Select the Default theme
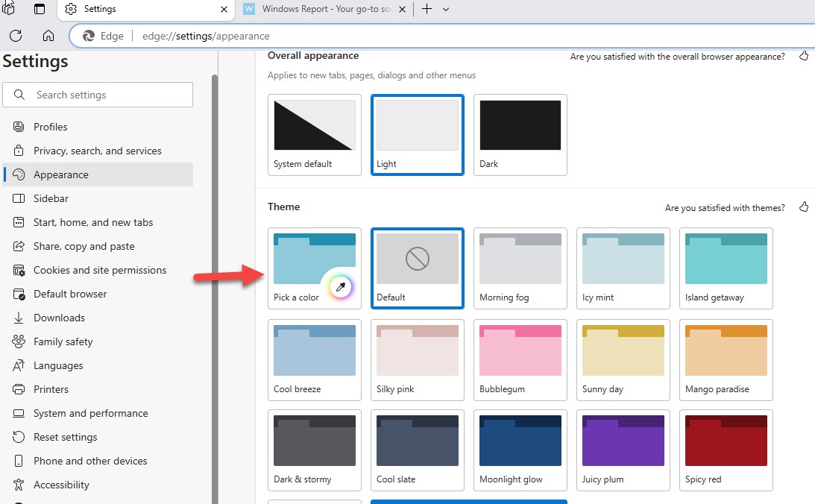Viewport: 815px width, 504px height. pos(418,268)
